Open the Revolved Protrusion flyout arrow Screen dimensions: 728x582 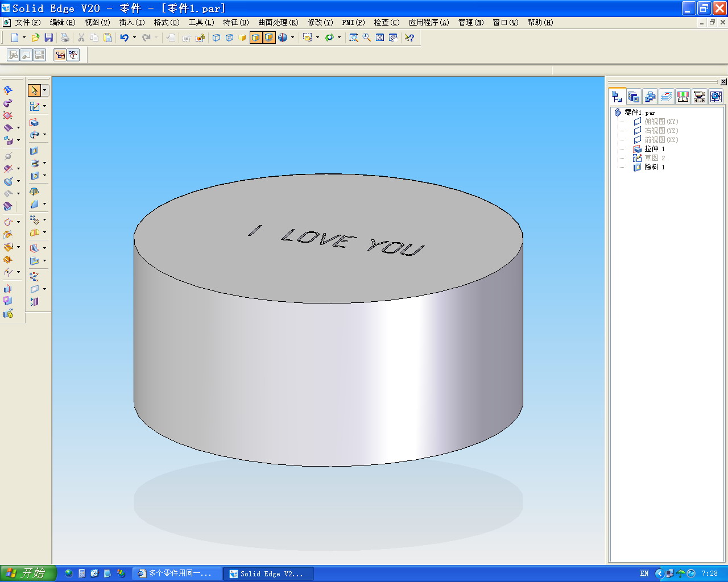tap(44, 135)
